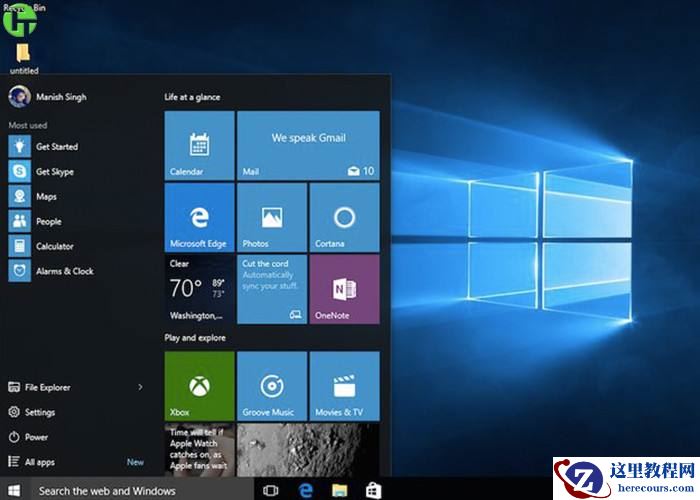Viewport: 700px width, 500px height.
Task: Show All apps list
Action: pos(32,462)
